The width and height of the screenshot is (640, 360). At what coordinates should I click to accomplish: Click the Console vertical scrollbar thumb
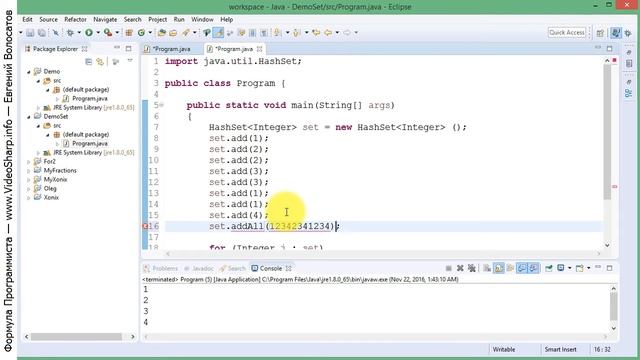613,307
